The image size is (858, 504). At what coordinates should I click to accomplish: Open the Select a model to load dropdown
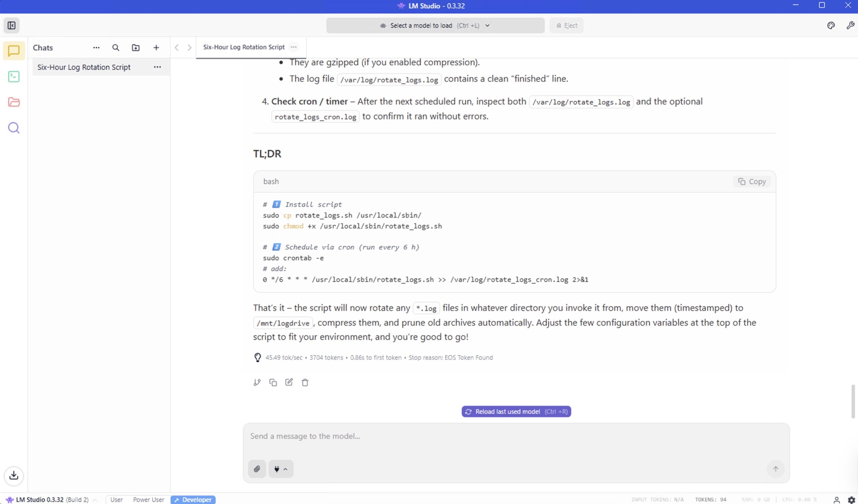435,25
